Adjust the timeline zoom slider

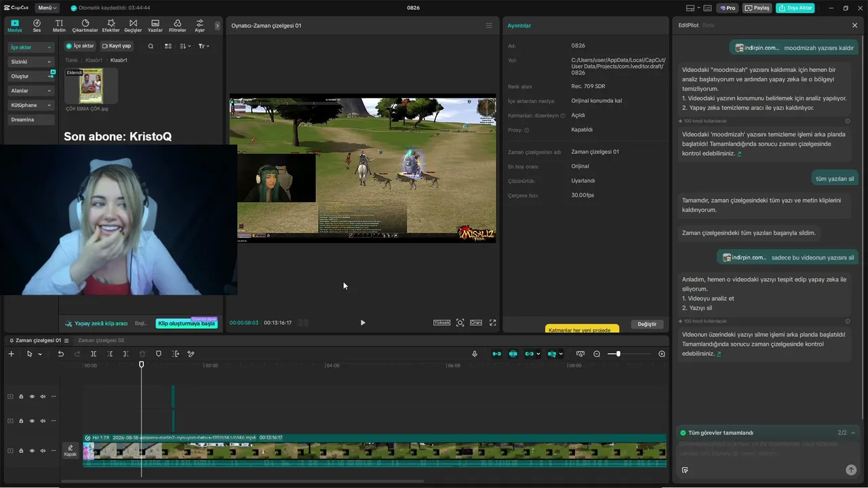pyautogui.click(x=618, y=354)
